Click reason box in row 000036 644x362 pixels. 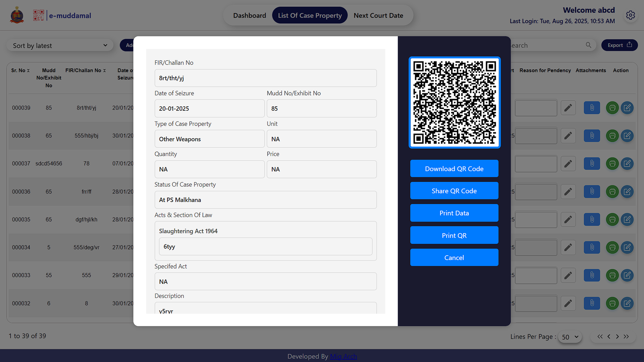tap(536, 192)
